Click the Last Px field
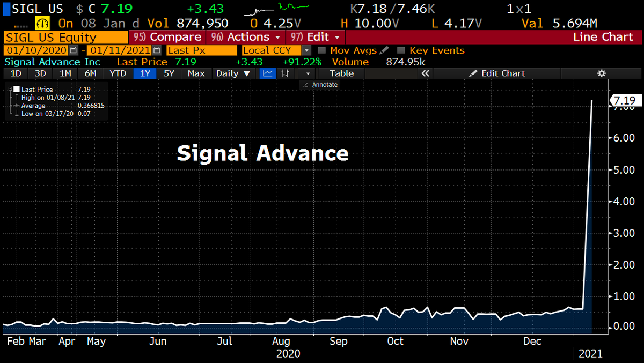 [201, 50]
